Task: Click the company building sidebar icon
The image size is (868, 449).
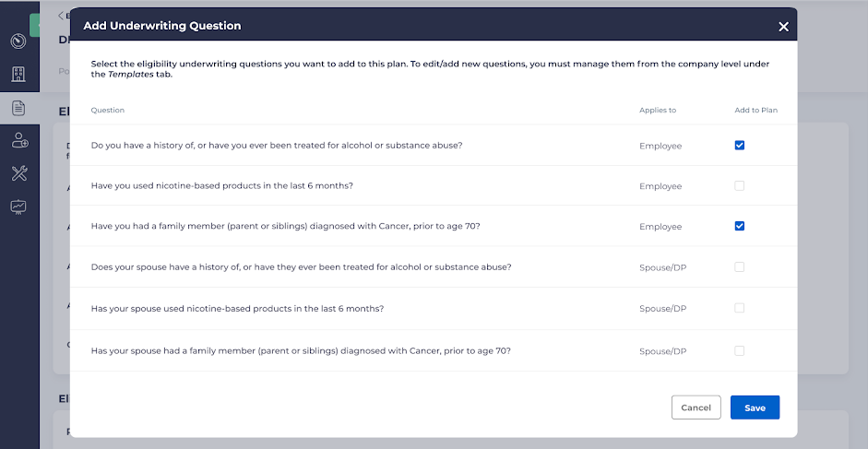Action: pos(18,74)
